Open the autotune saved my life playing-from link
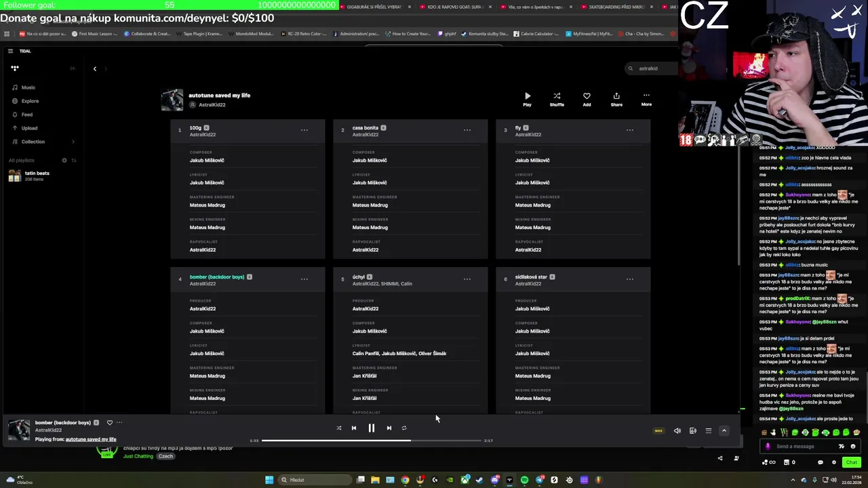The width and height of the screenshot is (868, 488). coord(91,439)
